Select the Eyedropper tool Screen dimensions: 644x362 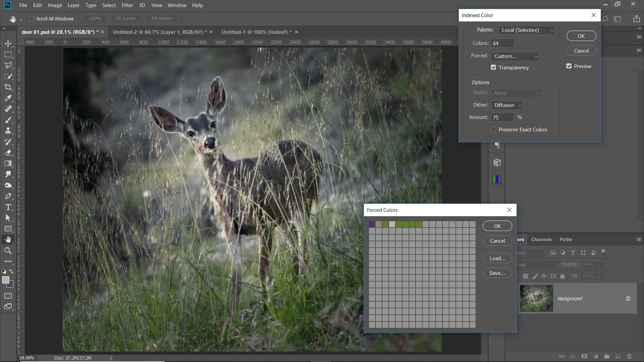(x=8, y=98)
